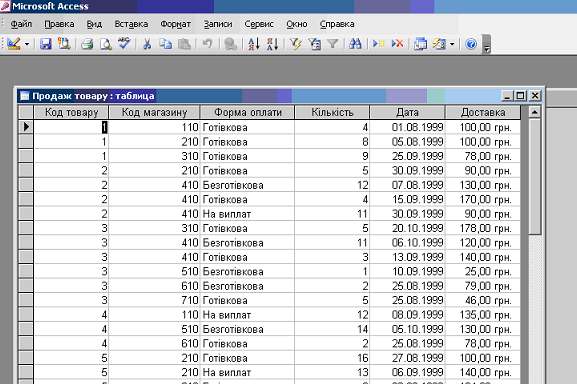Click the scroll up arrow of the table
577x384 pixels.
pyautogui.click(x=535, y=111)
